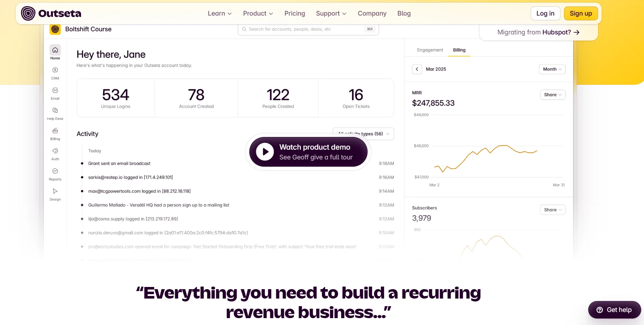644x325 pixels.
Task: Open the Month period dropdown
Action: tap(552, 69)
